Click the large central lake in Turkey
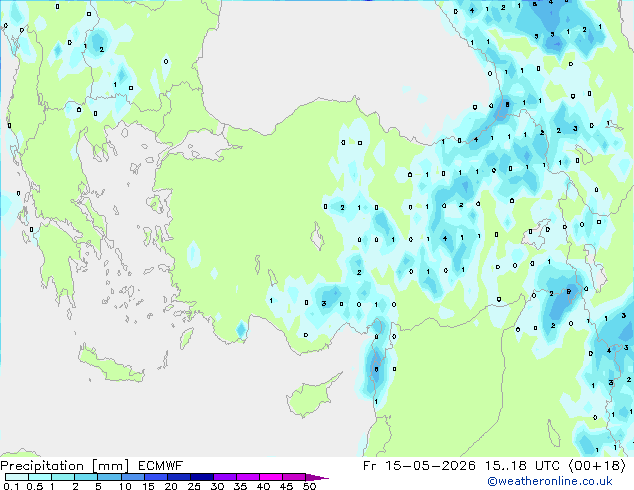Image resolution: width=634 pixels, height=490 pixels. pos(317,237)
